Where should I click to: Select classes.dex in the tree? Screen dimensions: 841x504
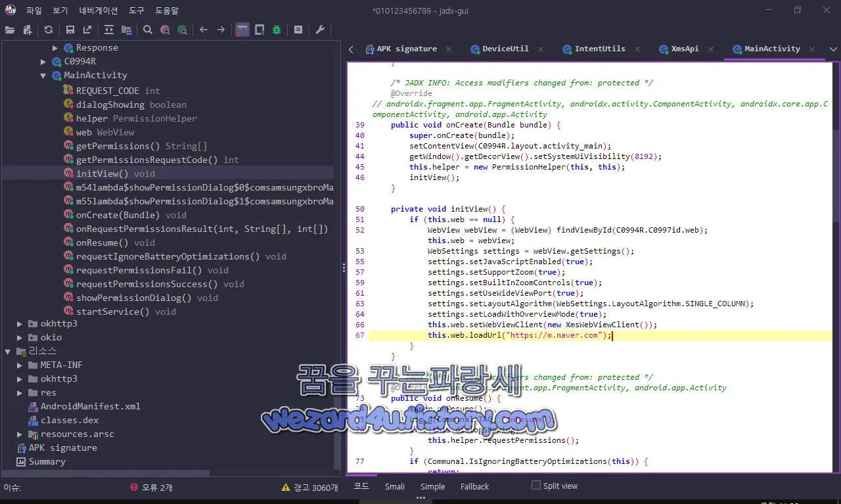pyautogui.click(x=70, y=420)
